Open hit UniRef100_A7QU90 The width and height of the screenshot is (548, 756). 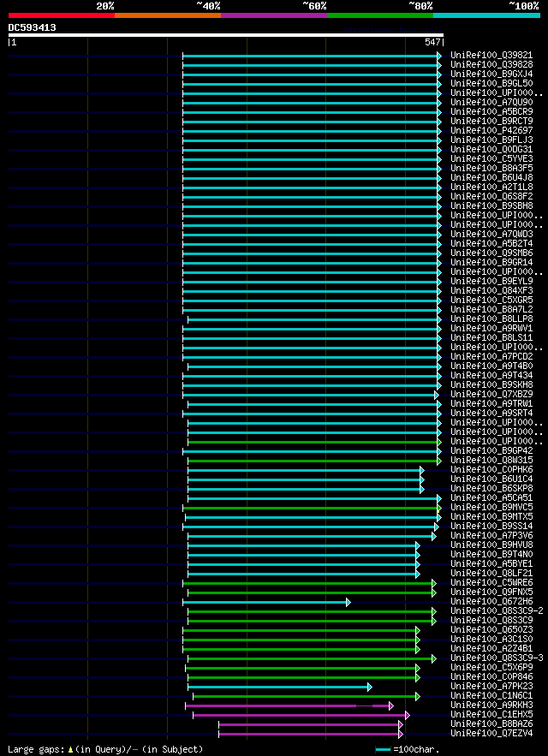[491, 102]
